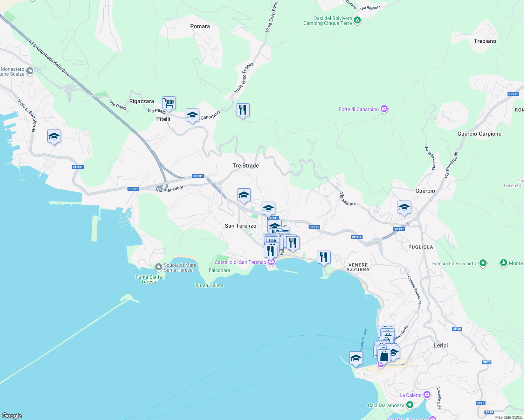The width and height of the screenshot is (524, 420).
Task: Select the Pitelli town label
Action: (163, 119)
